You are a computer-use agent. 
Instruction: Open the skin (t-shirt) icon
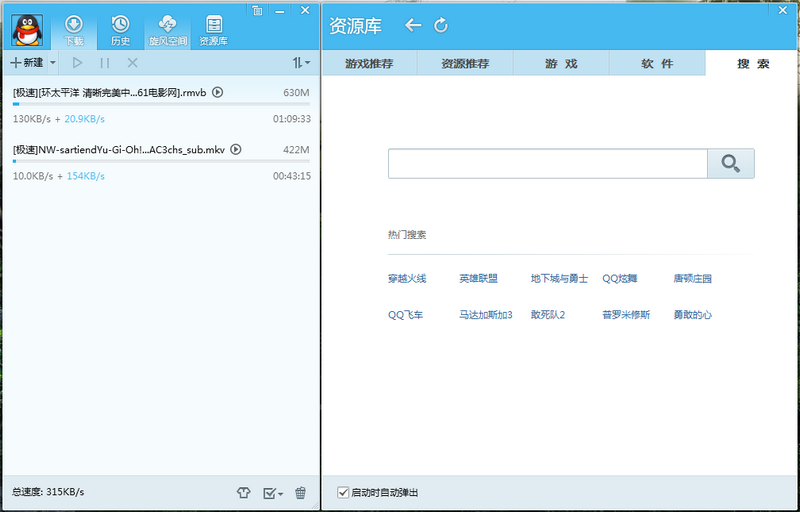(243, 493)
